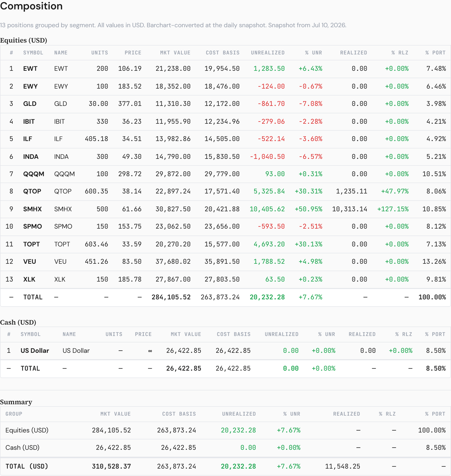Click the Composition page title

point(31,6)
